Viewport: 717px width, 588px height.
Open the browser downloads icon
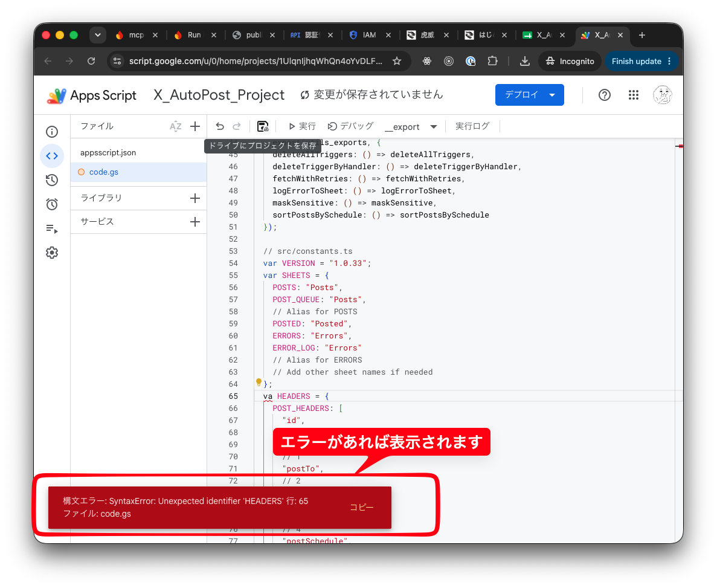tap(525, 61)
